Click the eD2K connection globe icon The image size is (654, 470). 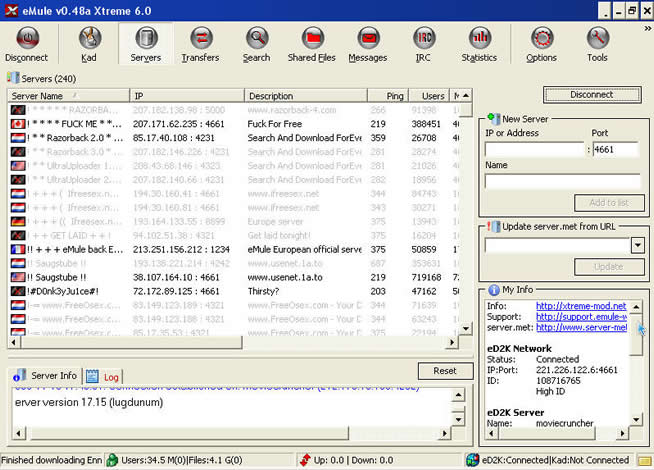pos(473,460)
